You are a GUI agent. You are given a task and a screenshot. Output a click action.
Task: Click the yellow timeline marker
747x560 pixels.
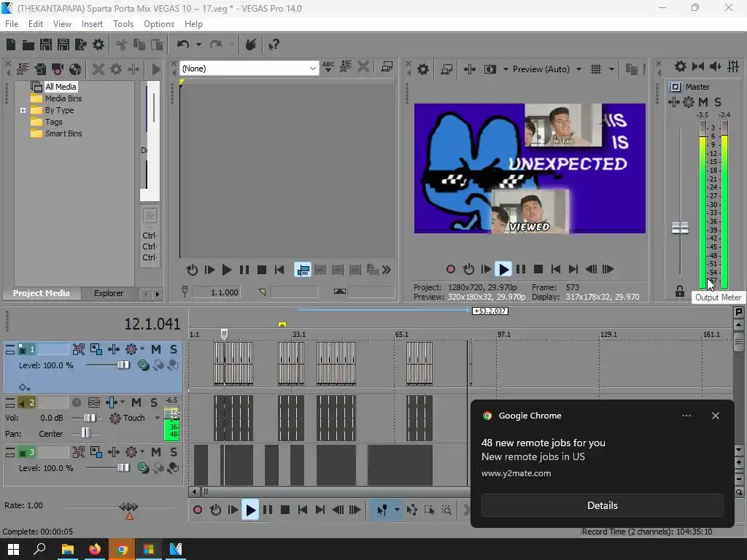pos(282,324)
